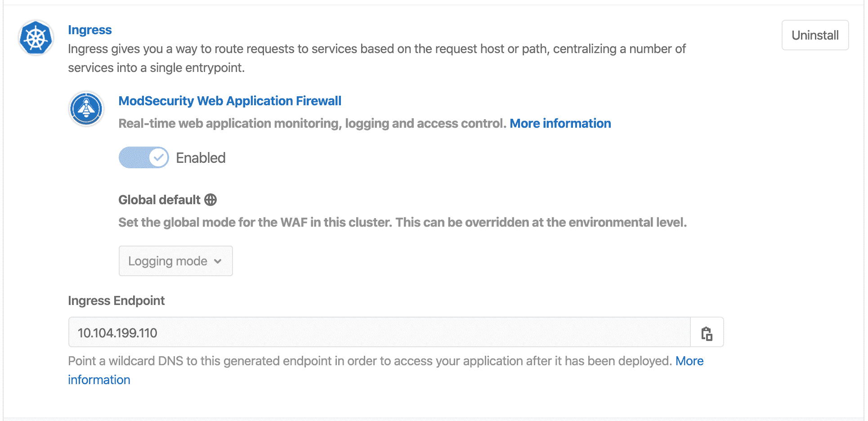Image resolution: width=868 pixels, height=421 pixels.
Task: Select the chevron on the Logging mode selector
Action: 218,261
